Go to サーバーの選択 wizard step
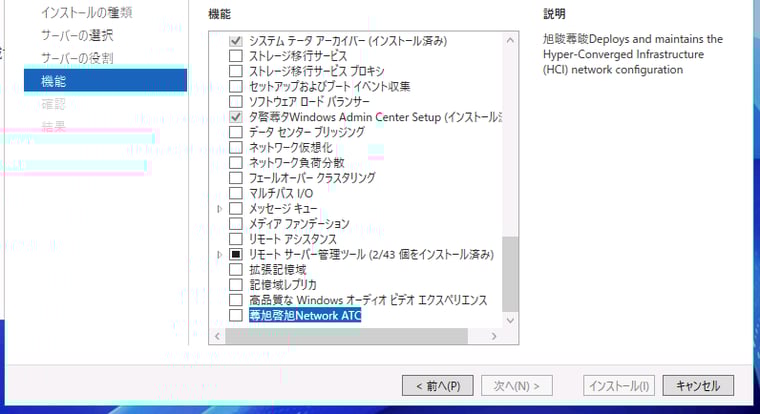760x414 pixels. click(77, 35)
